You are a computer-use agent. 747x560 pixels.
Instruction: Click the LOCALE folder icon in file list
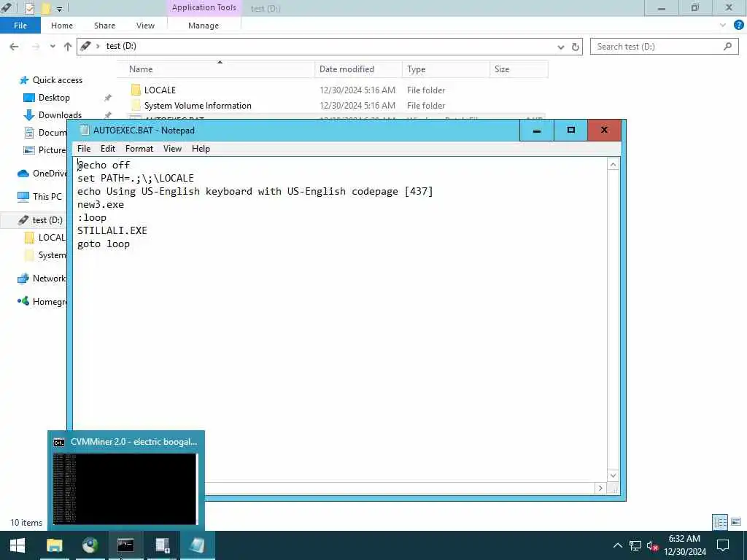[x=136, y=90]
